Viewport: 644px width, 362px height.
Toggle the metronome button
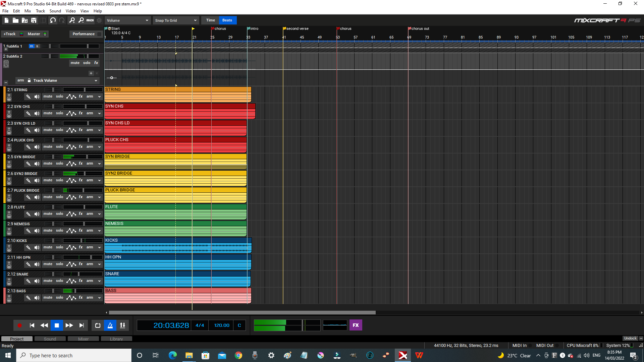[x=110, y=325]
